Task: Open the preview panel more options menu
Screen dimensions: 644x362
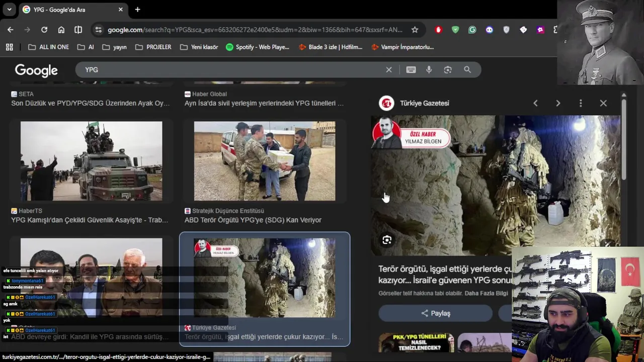Action: coord(581,103)
